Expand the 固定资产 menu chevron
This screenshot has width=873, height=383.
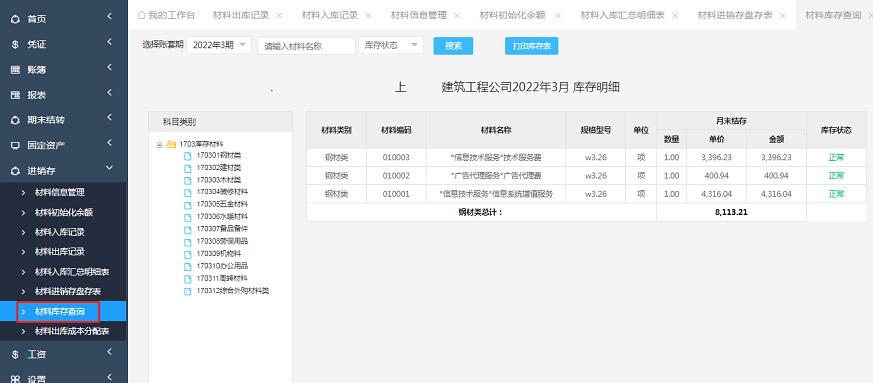[x=110, y=143]
